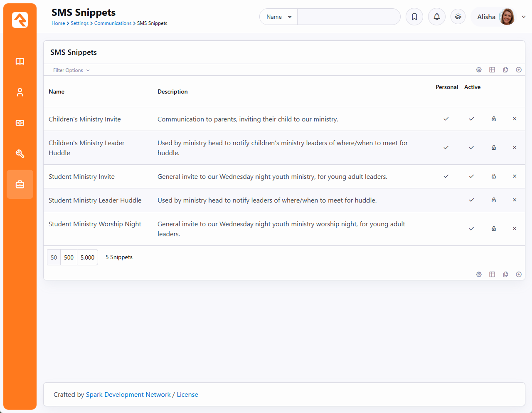This screenshot has height=413, width=532.
Task: Open the Name search type dropdown
Action: pyautogui.click(x=278, y=17)
